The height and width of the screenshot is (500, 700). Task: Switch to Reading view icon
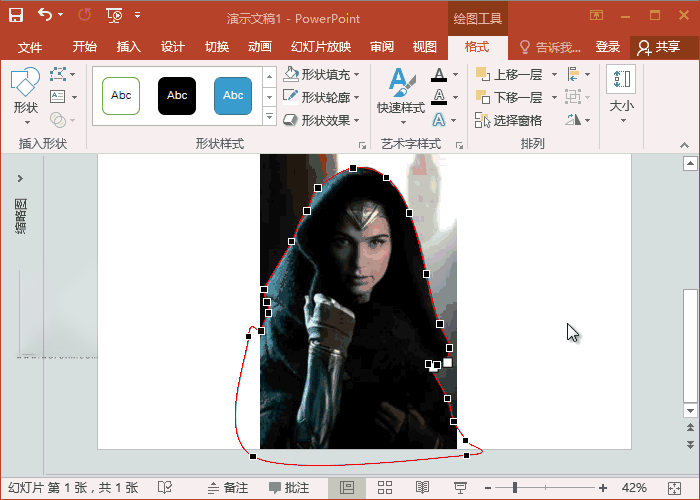coord(422,488)
